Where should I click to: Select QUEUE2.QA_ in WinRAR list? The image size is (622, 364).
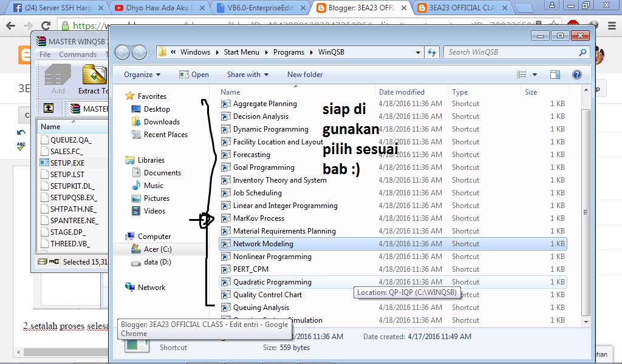point(70,140)
